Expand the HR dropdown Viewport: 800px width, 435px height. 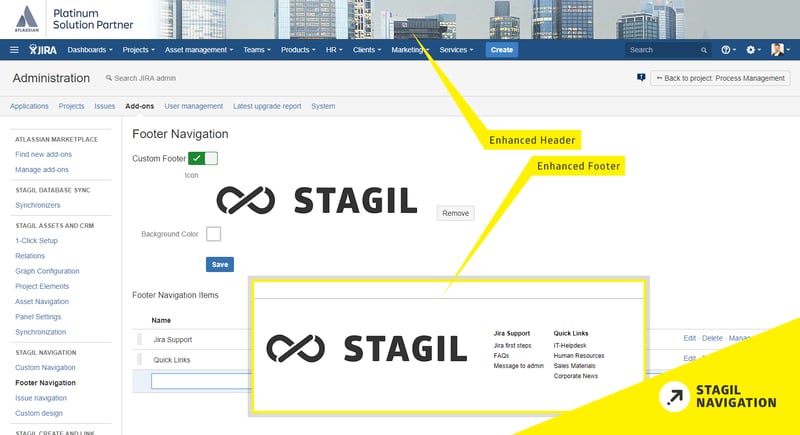point(334,50)
